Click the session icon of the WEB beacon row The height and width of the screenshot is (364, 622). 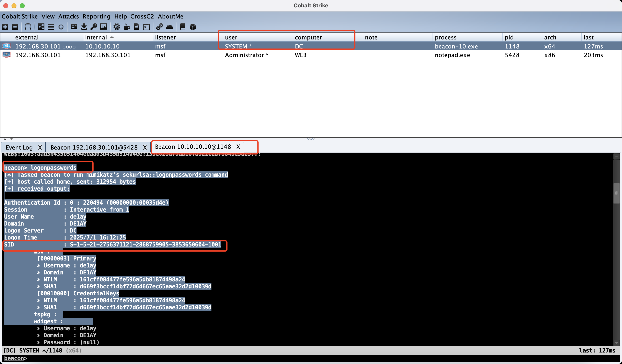pyautogui.click(x=6, y=55)
